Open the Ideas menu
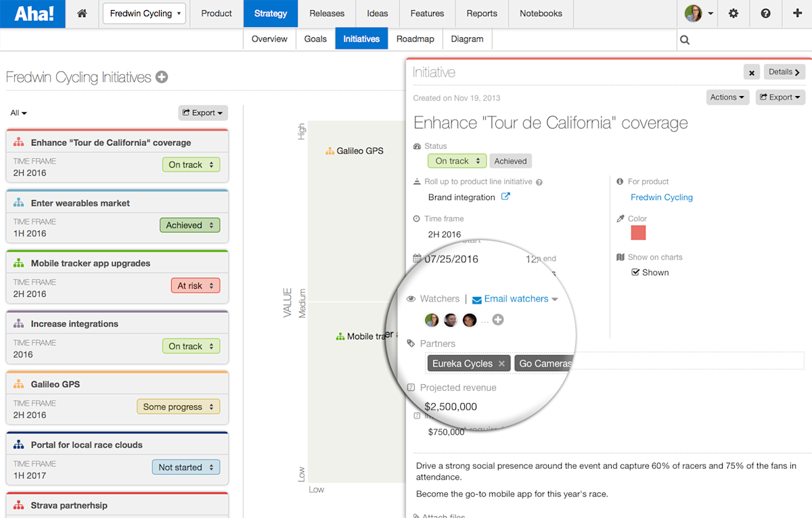This screenshot has height=518, width=812. (378, 14)
